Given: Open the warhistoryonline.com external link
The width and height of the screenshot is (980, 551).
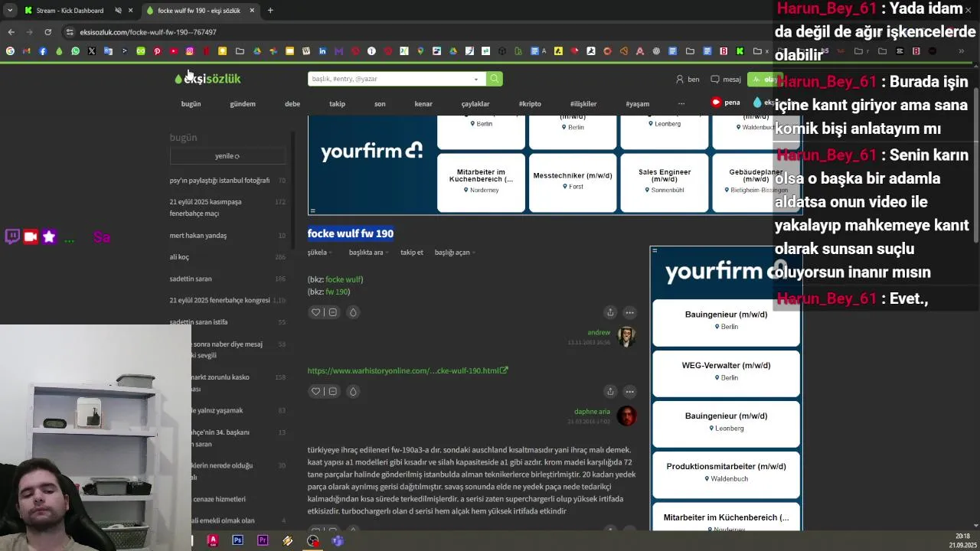Looking at the screenshot, I should pos(407,370).
